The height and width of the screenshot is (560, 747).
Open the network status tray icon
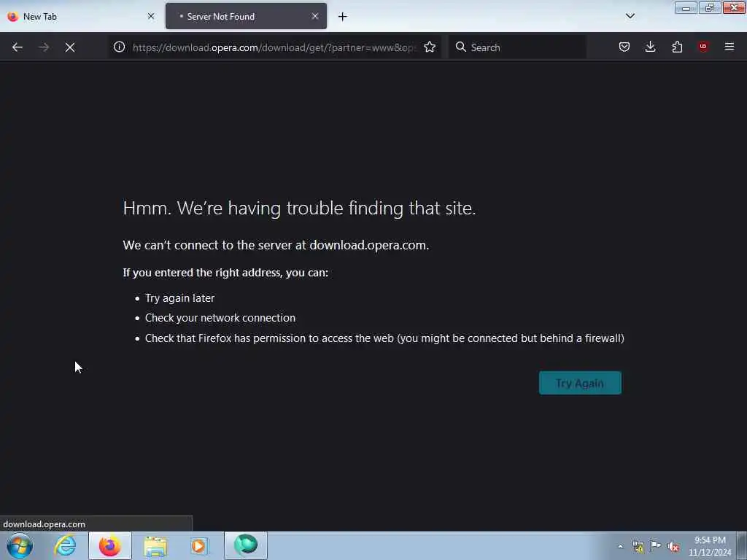pos(638,546)
